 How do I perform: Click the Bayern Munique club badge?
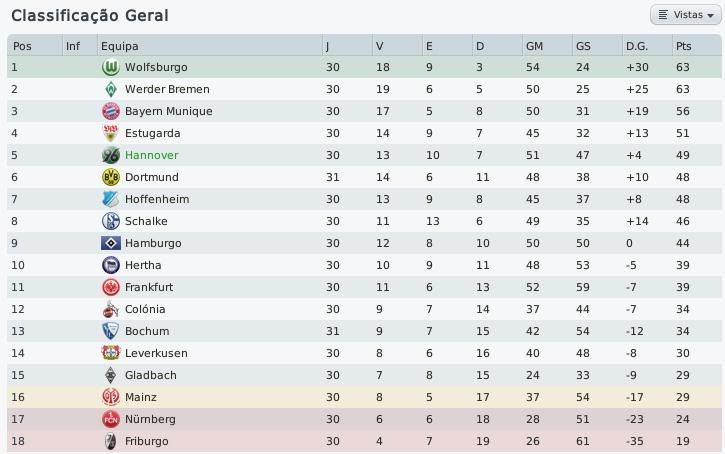pos(111,111)
